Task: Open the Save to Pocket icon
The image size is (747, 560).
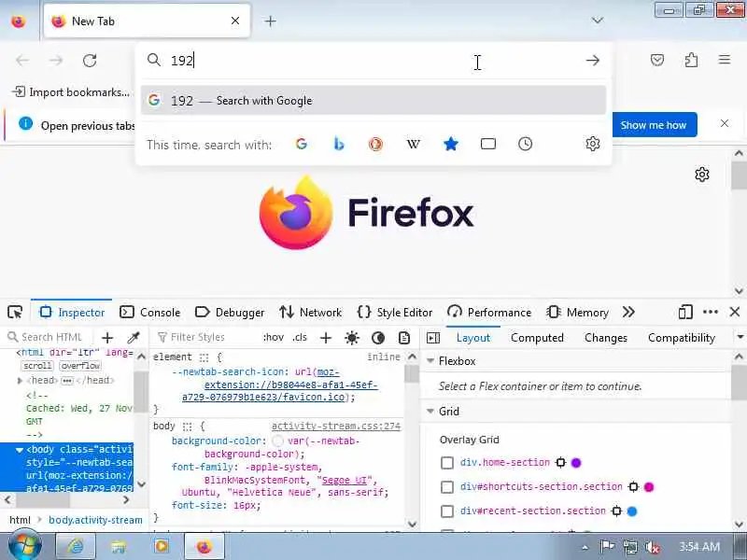Action: [x=657, y=60]
